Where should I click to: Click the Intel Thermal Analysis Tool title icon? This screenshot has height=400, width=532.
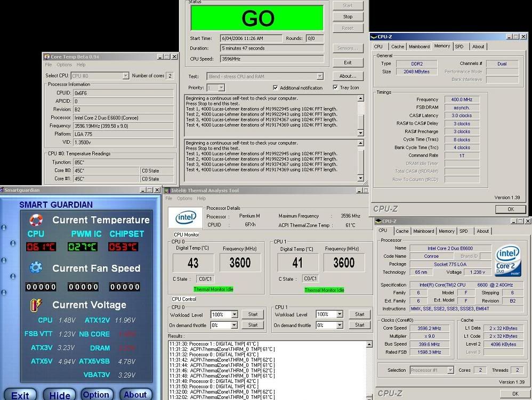[167, 191]
